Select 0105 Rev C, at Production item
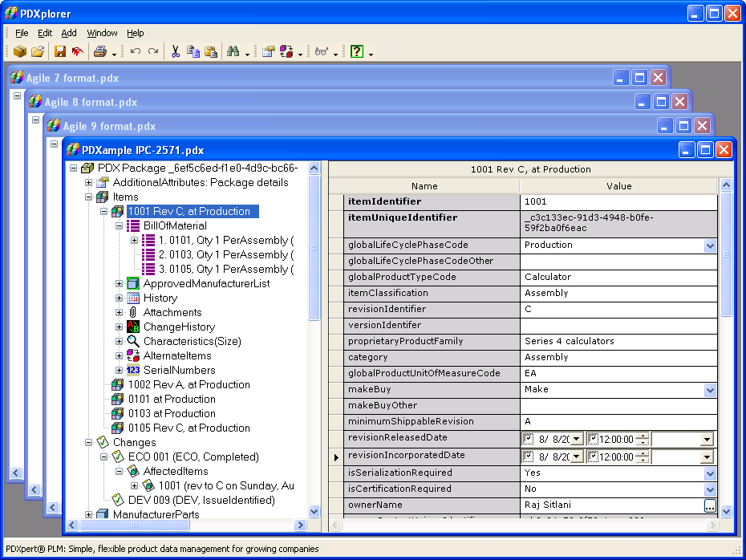The image size is (746, 560). (189, 428)
